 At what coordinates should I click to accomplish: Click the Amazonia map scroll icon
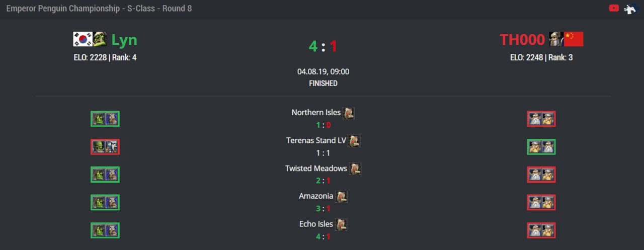(342, 196)
